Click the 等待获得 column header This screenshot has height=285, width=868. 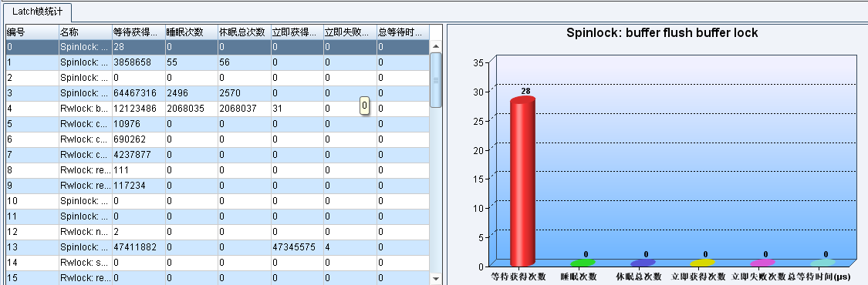(x=138, y=32)
